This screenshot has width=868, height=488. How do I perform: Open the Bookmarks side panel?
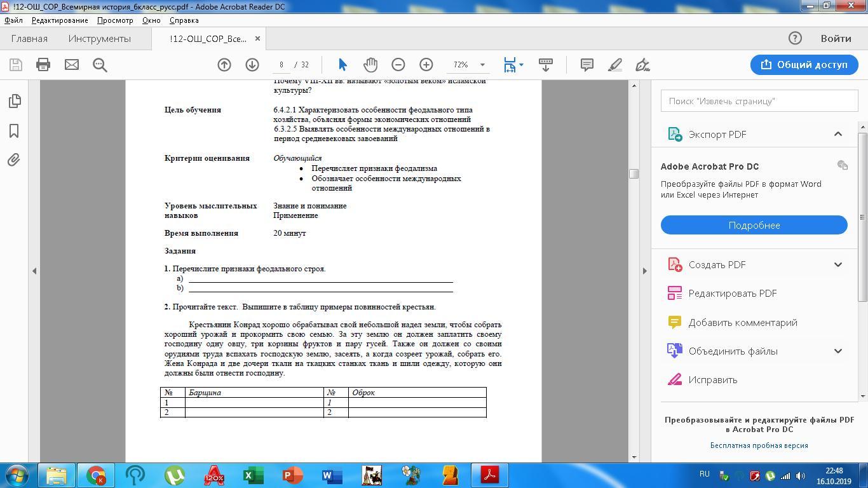coord(14,131)
